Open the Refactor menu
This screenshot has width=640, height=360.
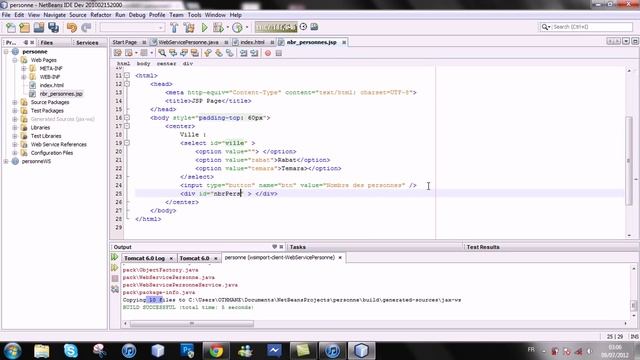click(101, 15)
